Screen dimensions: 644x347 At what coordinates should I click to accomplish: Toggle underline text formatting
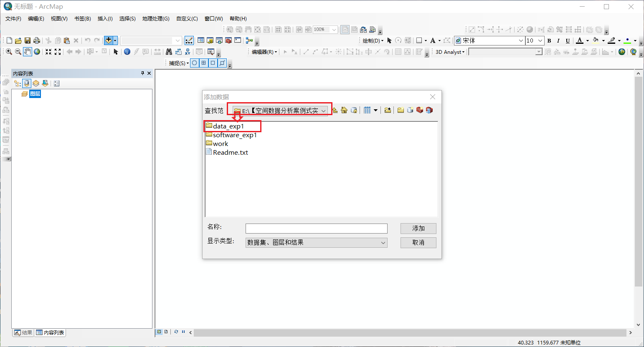568,40
